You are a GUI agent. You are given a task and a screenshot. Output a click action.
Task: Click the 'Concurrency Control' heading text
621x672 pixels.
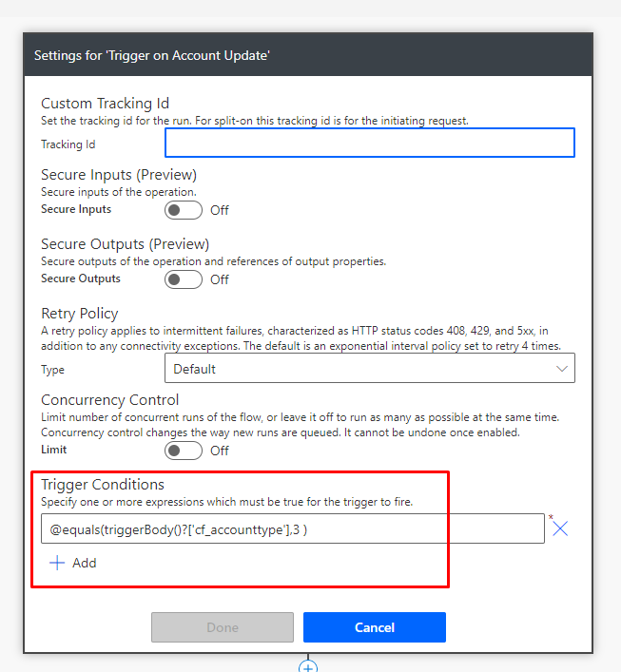[x=109, y=400]
